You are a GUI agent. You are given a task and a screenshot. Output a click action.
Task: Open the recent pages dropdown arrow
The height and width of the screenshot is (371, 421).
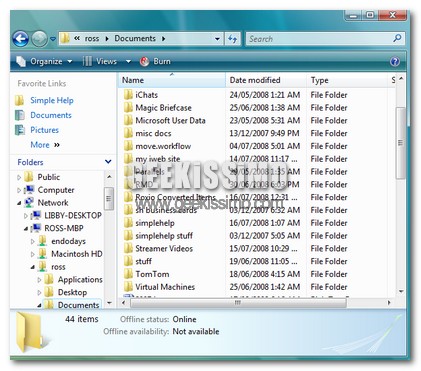[x=53, y=39]
